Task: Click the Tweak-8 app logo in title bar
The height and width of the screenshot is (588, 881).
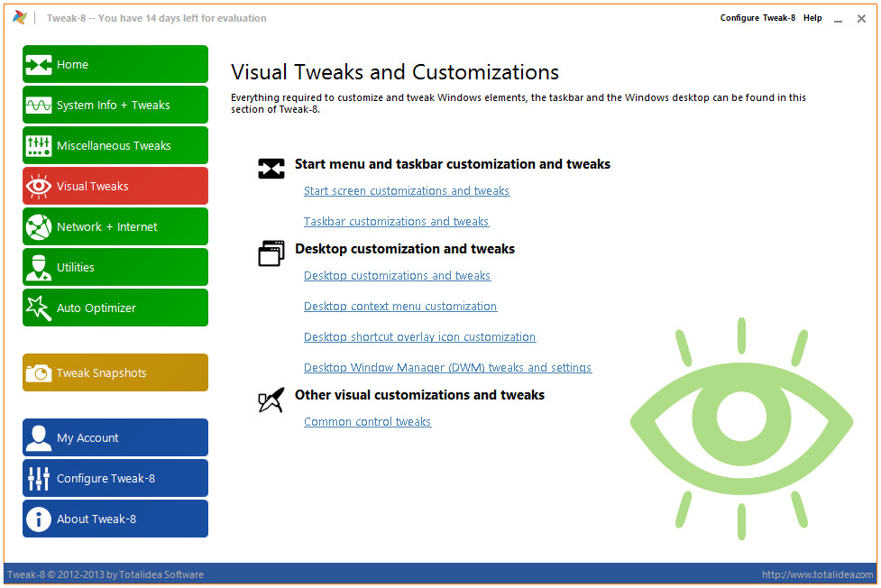Action: [20, 17]
